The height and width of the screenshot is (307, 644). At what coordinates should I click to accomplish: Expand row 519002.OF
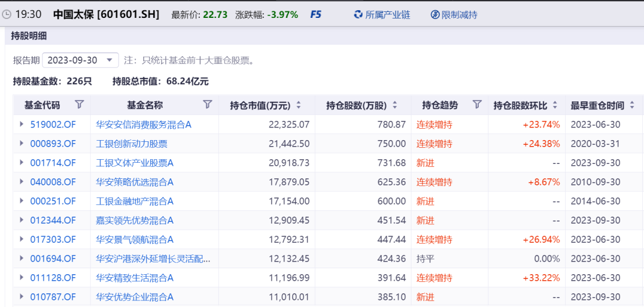tap(22, 125)
